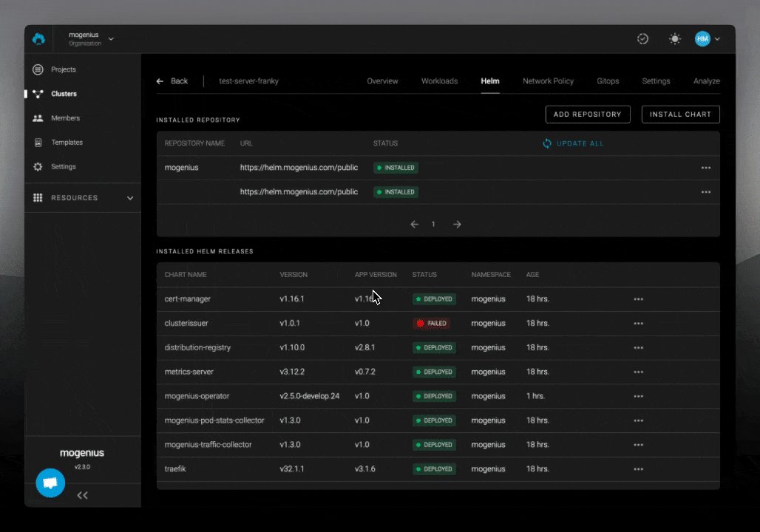760x532 pixels.
Task: Click version v32.1.1 of traefik
Action: 292,468
